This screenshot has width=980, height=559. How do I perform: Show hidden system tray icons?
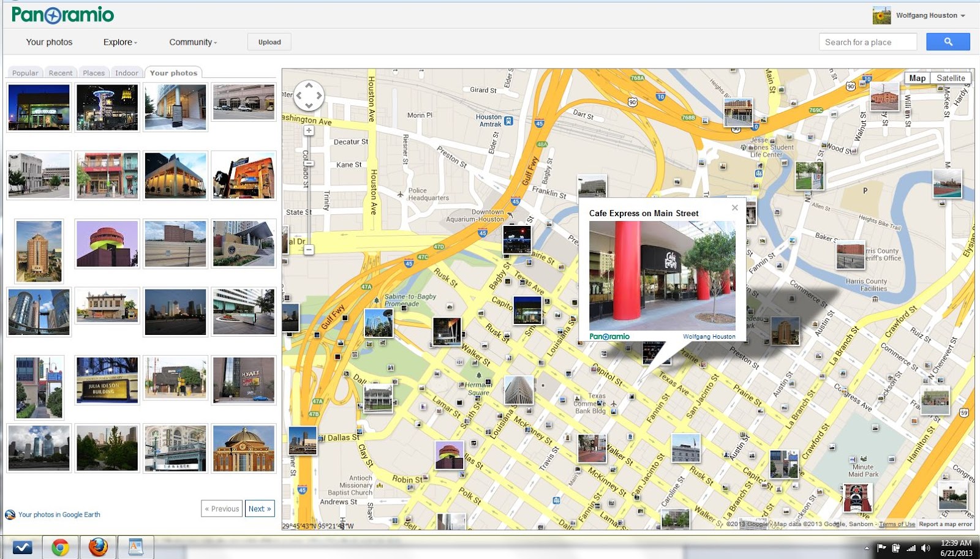coord(866,548)
